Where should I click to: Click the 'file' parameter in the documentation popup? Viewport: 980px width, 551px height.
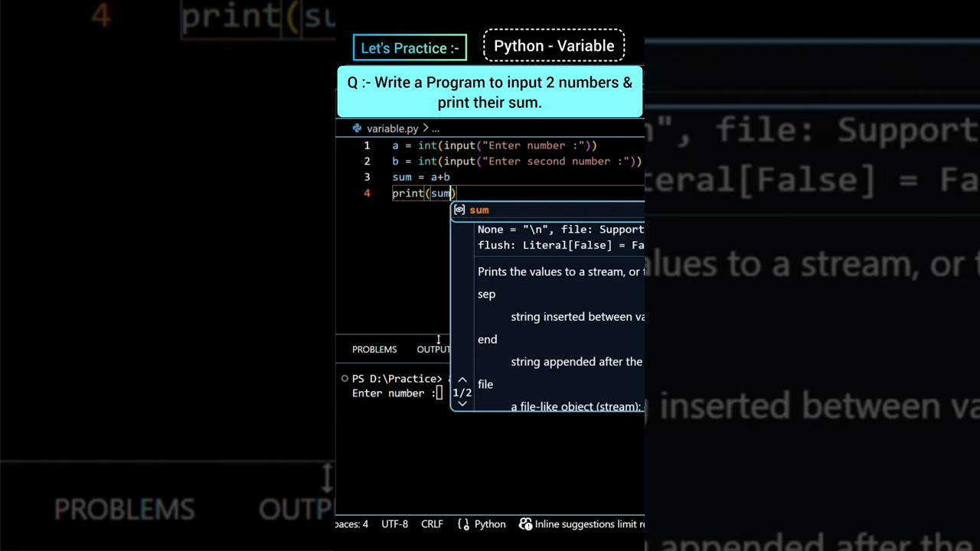click(485, 384)
